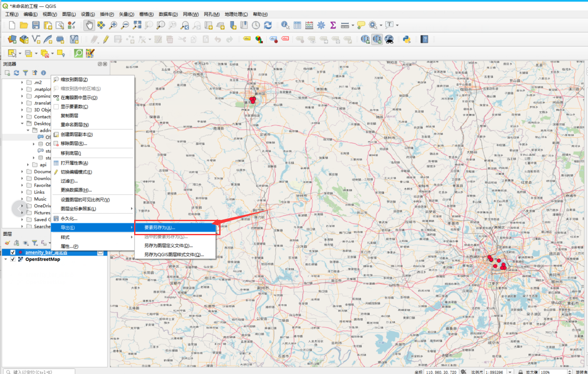
Task: Open attribute table toolbar icon
Action: tap(297, 25)
